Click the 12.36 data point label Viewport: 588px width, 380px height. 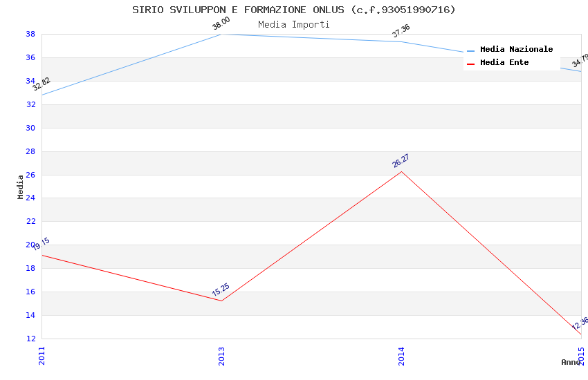point(580,324)
